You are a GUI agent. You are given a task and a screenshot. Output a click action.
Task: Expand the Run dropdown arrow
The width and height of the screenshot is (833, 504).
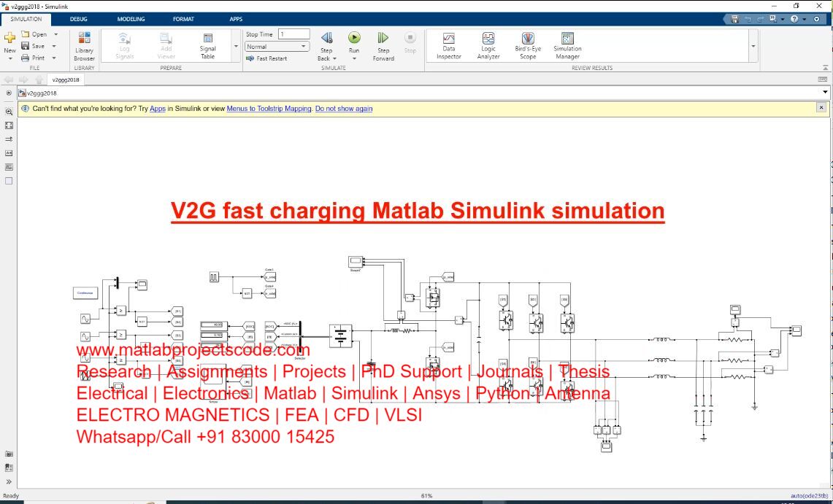[x=354, y=59]
